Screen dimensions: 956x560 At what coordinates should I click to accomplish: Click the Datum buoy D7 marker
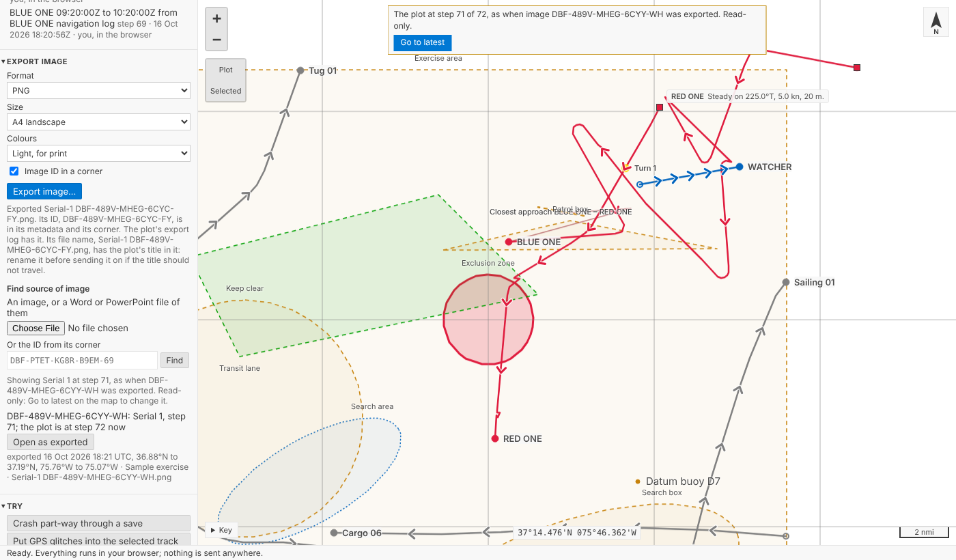coord(638,481)
